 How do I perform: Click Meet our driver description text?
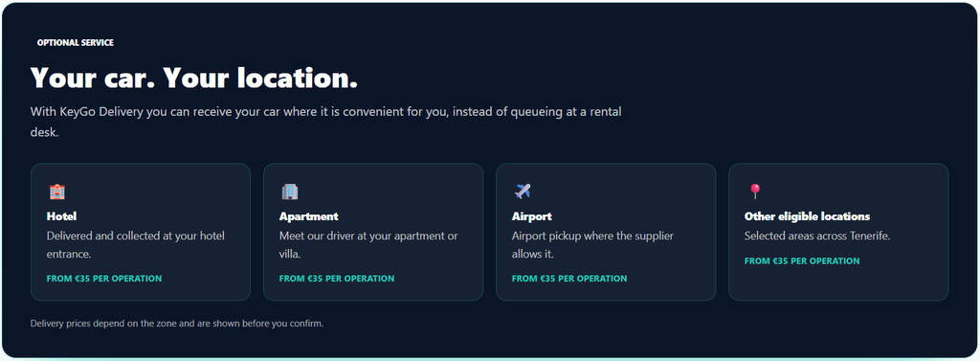368,245
